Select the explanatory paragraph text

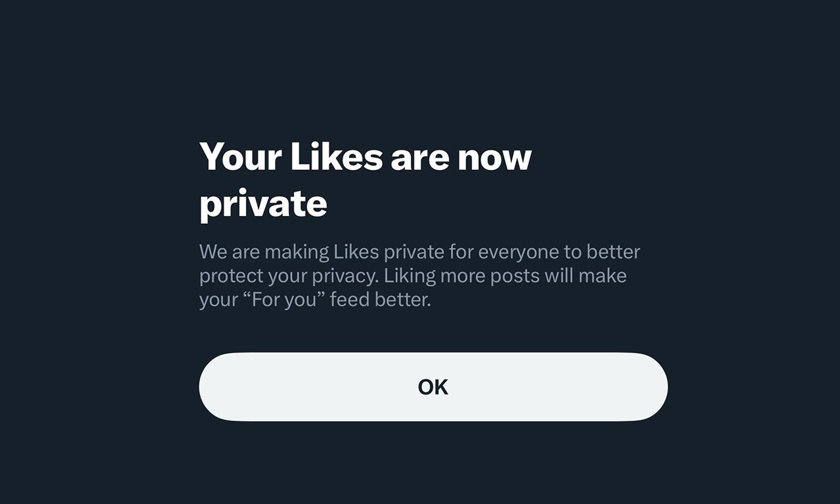(419, 275)
